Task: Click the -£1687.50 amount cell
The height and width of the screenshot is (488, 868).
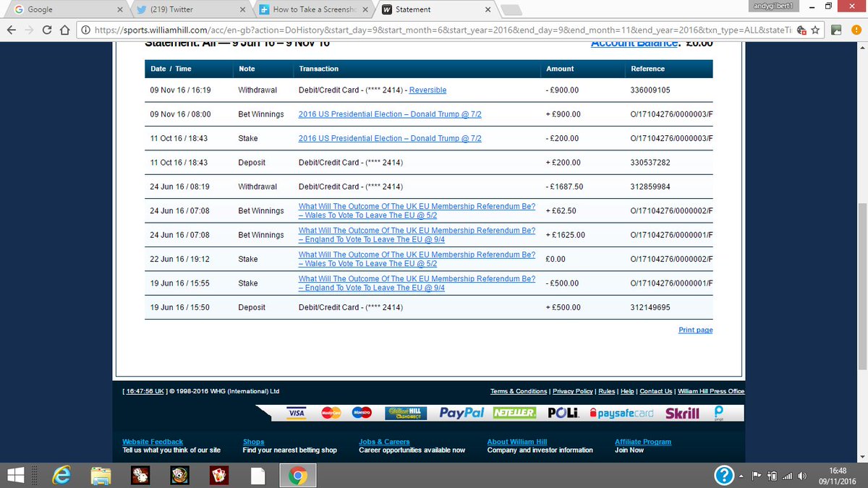Action: 565,187
